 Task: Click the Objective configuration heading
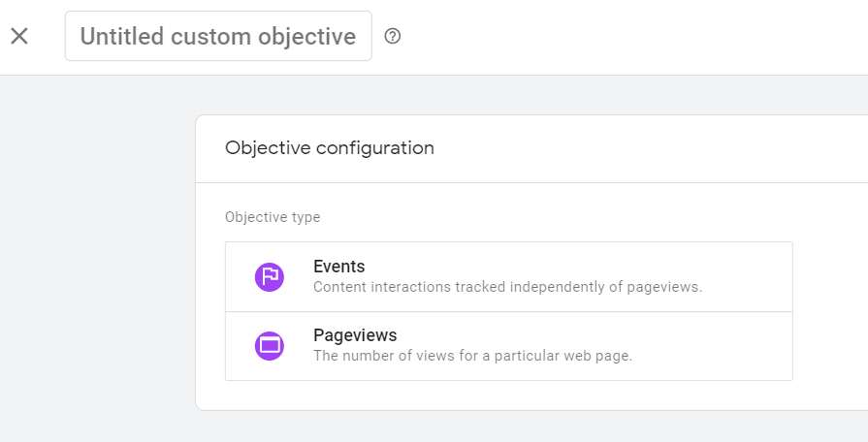click(x=330, y=148)
